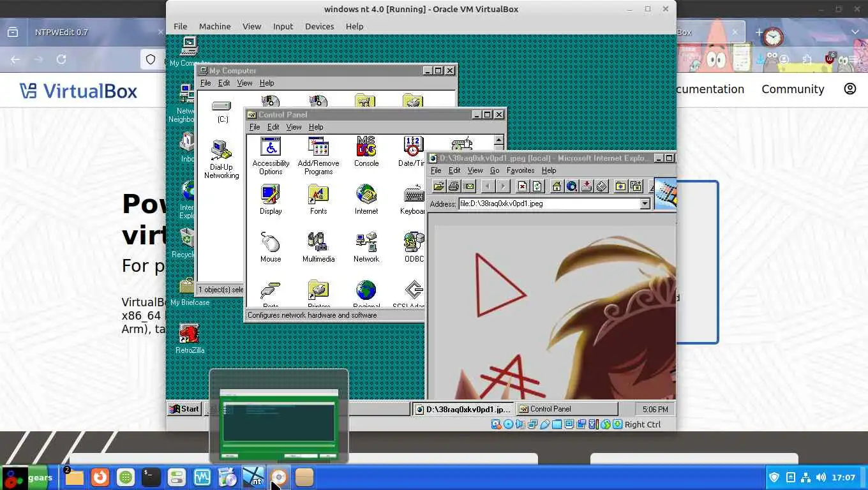The width and height of the screenshot is (868, 490).
Task: Open the Fonts folder icon
Action: coord(318,200)
